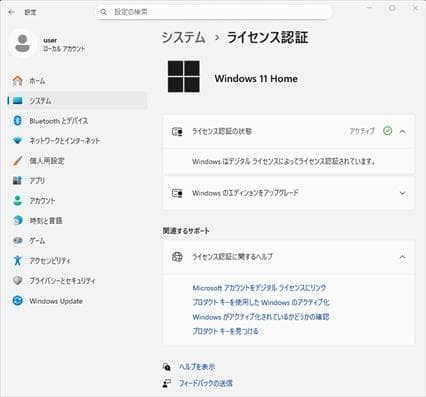Open ホーム in the sidebar
This screenshot has height=397, width=426.
pos(77,80)
